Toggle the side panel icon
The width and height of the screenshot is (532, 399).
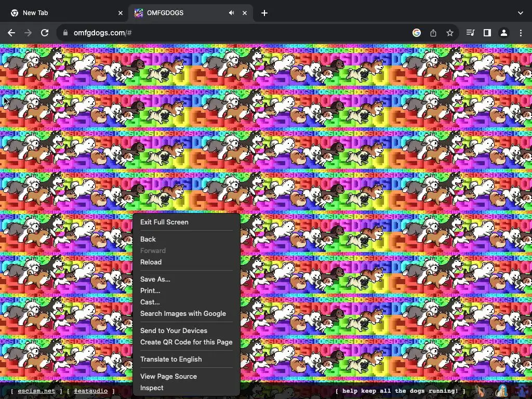[487, 33]
